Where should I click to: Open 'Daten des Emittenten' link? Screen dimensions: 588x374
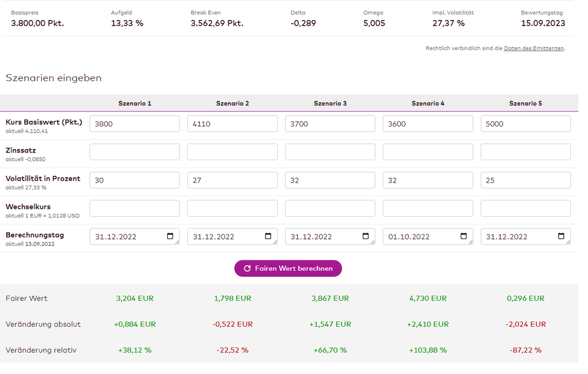point(534,48)
